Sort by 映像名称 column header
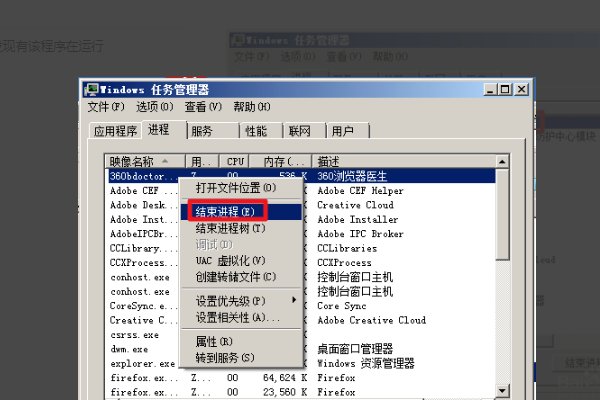600x400 pixels. pyautogui.click(x=145, y=162)
